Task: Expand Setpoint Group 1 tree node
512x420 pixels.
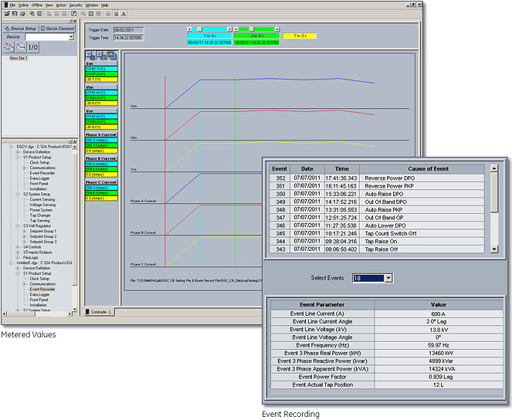Action: (25, 231)
